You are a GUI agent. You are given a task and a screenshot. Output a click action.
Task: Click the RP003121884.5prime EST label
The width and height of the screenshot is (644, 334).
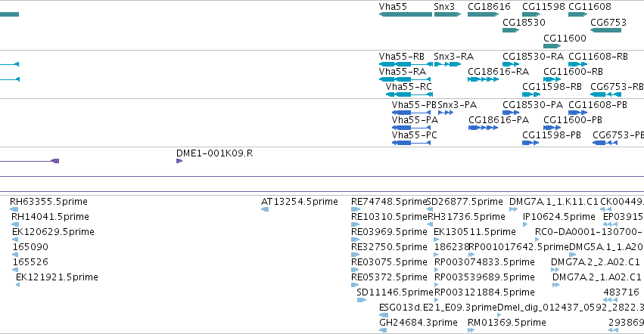484,292
